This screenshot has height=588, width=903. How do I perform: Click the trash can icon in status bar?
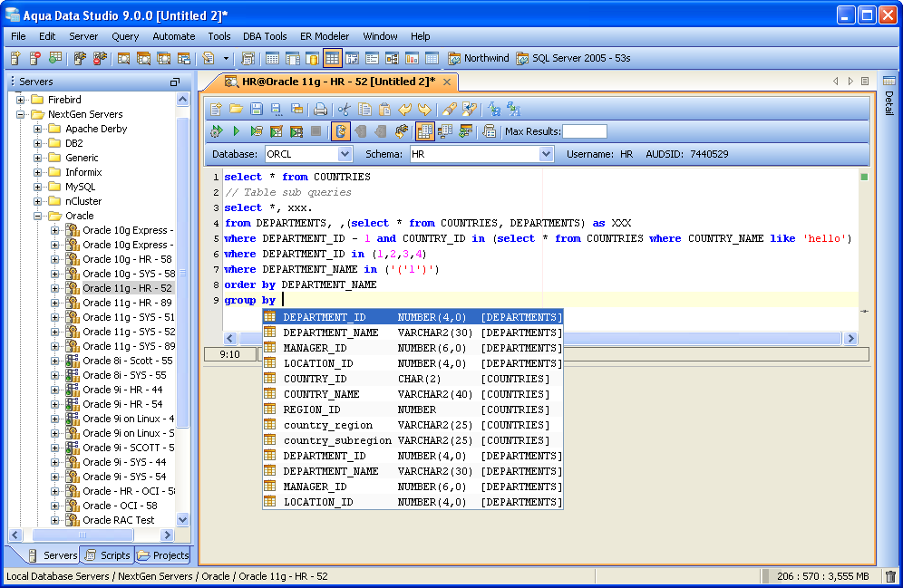coord(890,576)
